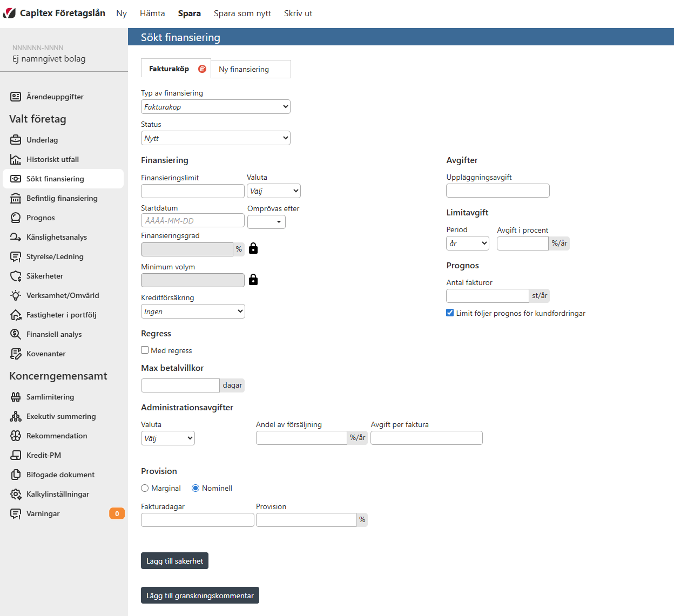Image resolution: width=674 pixels, height=616 pixels.
Task: Click Spara som nytt
Action: pos(242,13)
